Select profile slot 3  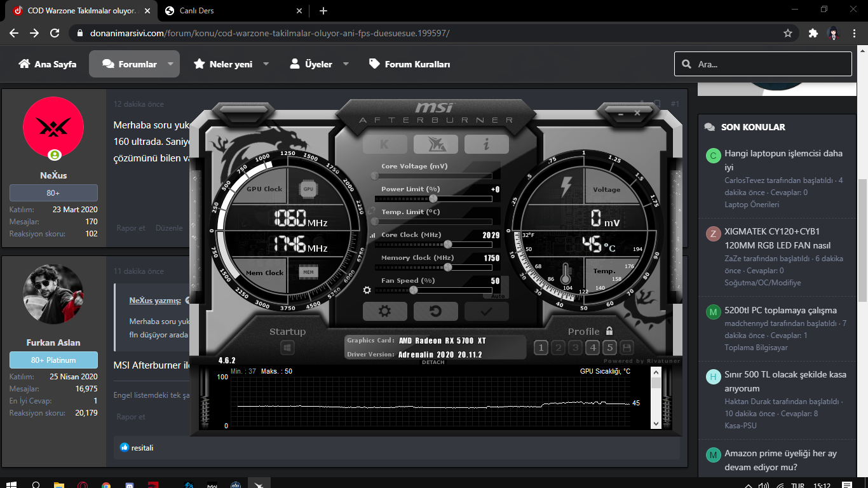coord(575,348)
